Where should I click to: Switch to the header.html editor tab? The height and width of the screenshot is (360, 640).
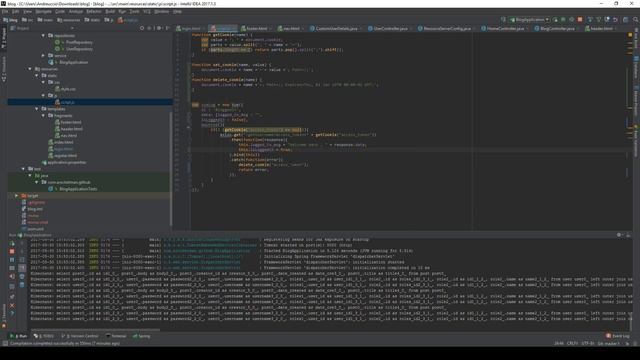[601, 29]
